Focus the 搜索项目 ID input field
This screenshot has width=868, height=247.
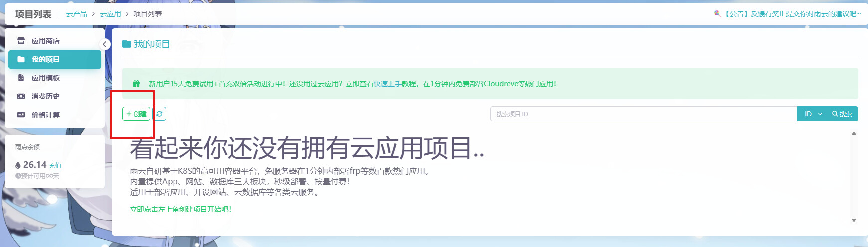click(643, 114)
